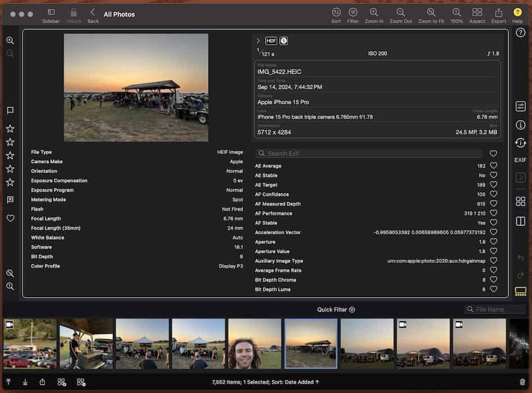Select the smiling man selfie thumbnail
This screenshot has height=393, width=532.
(x=254, y=344)
